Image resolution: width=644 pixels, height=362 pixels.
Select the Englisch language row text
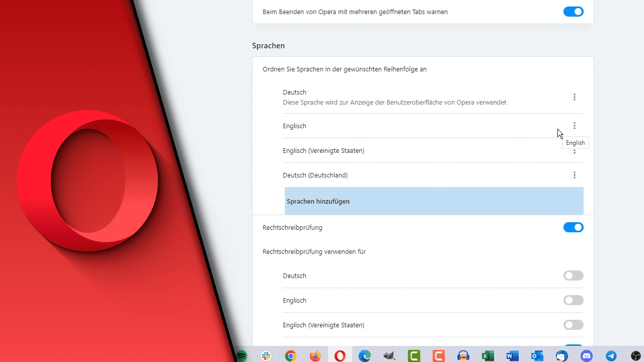(x=294, y=126)
